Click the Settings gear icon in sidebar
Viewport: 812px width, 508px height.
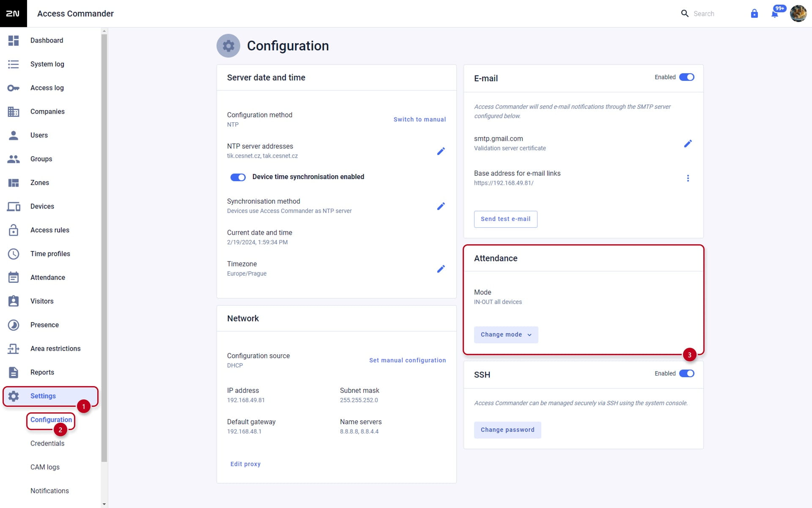tap(14, 396)
